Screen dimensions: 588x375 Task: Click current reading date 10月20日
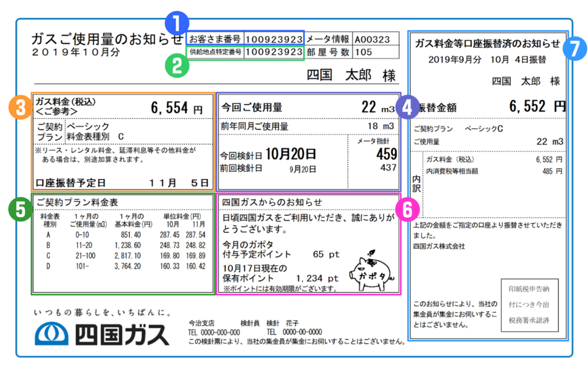click(291, 154)
